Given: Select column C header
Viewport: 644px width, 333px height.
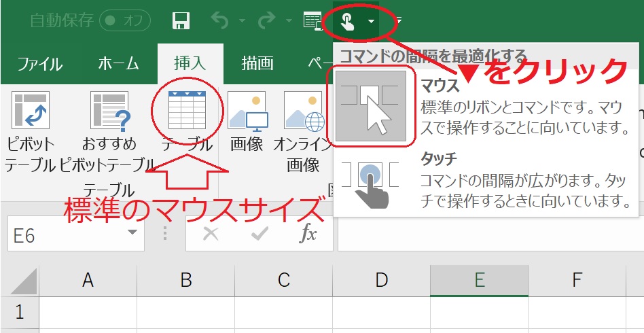Looking at the screenshot, I should click(x=284, y=281).
